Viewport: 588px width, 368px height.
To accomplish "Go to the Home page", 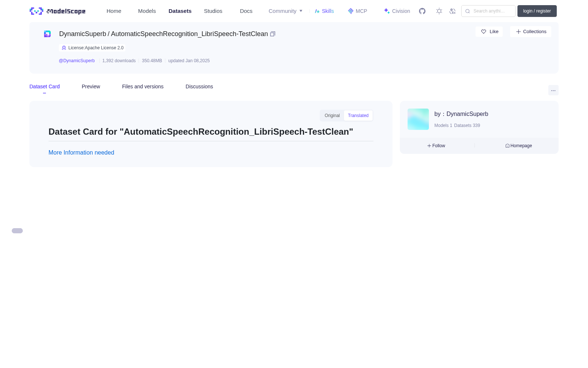I will coord(114,11).
